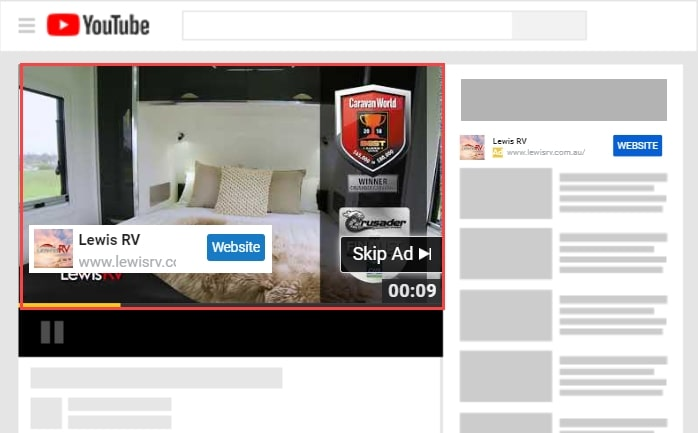The width and height of the screenshot is (698, 433).
Task: Click the Crusader logo in the video
Action: click(374, 221)
